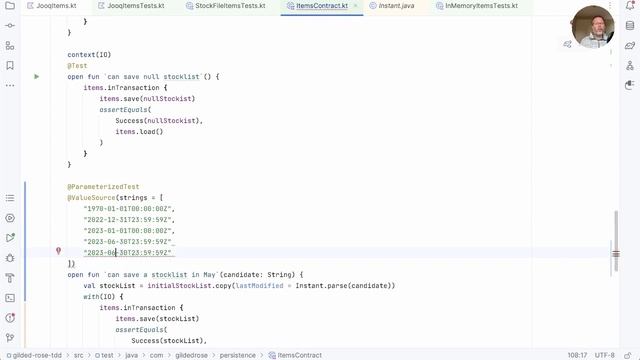Open the Notifications bell icon
Screen dimensions: 640x360
[630, 6]
